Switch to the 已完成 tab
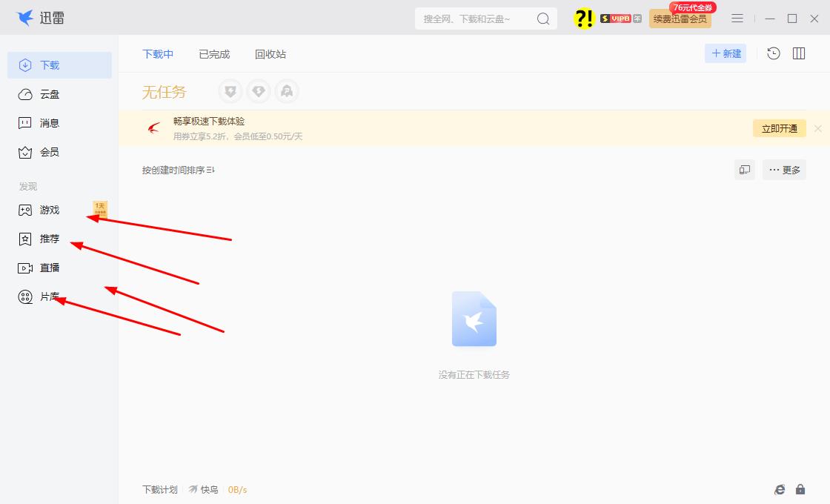 coord(213,53)
